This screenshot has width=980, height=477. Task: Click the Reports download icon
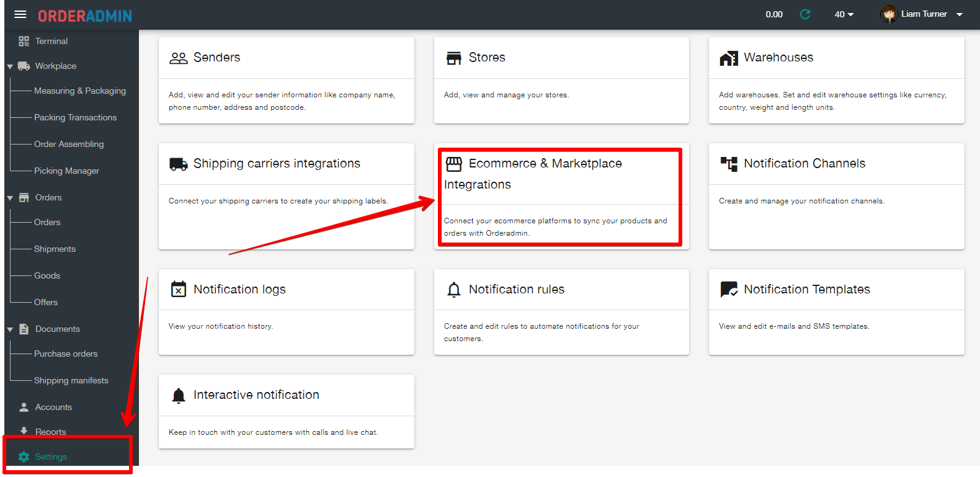click(24, 430)
